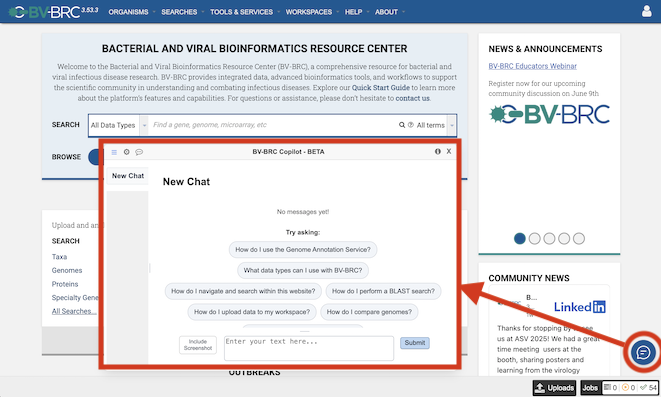
Task: Toggle the Include Screenshot button
Action: [198, 345]
